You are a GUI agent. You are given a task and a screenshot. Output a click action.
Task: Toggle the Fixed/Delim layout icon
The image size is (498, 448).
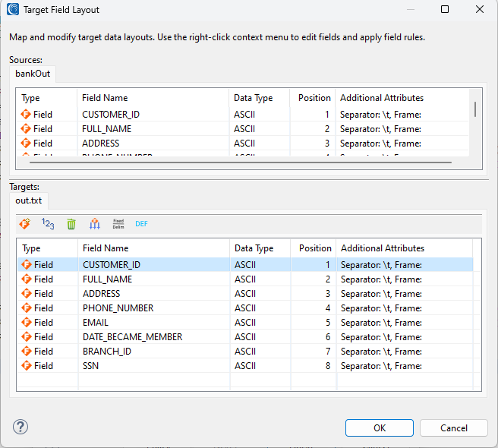[x=118, y=224]
